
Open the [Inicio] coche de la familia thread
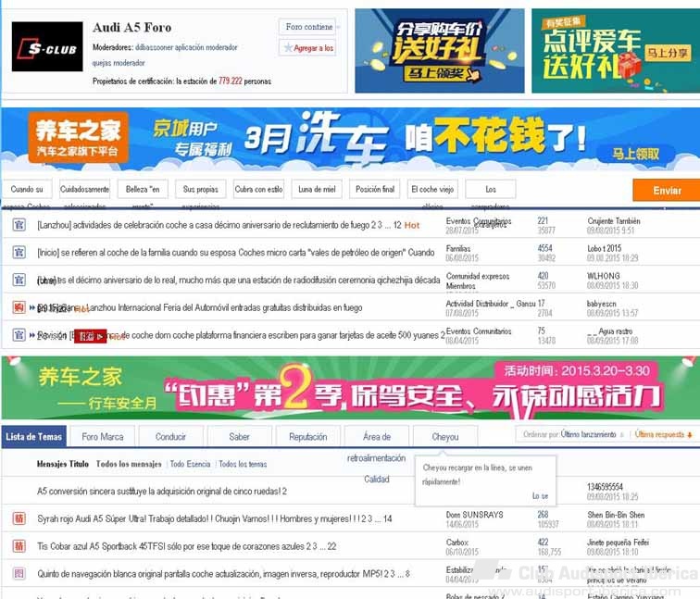coord(236,253)
